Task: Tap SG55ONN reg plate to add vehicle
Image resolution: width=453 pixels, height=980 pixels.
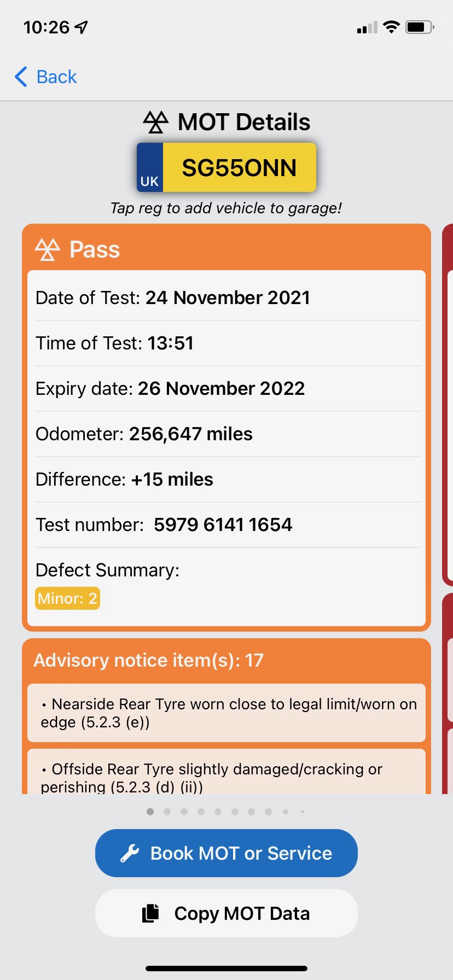Action: pos(239,168)
